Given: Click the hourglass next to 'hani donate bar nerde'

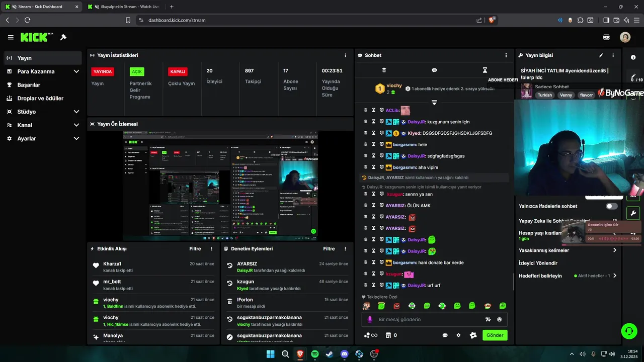Looking at the screenshot, I should pos(373,262).
